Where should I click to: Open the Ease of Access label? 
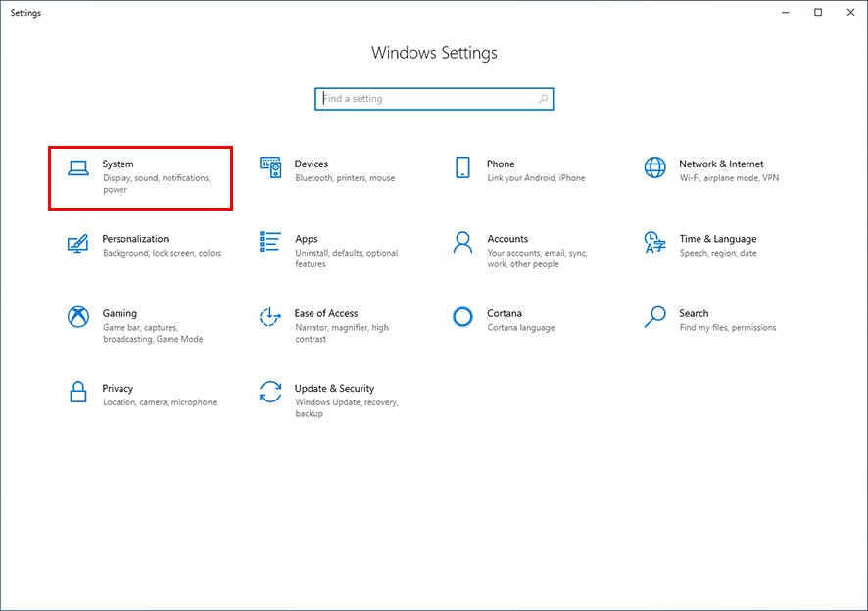[326, 313]
